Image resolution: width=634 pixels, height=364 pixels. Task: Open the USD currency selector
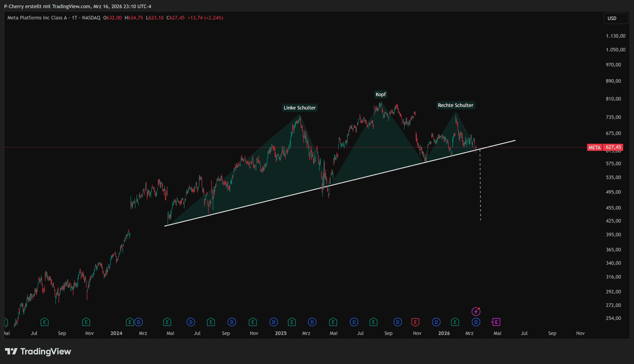click(615, 18)
